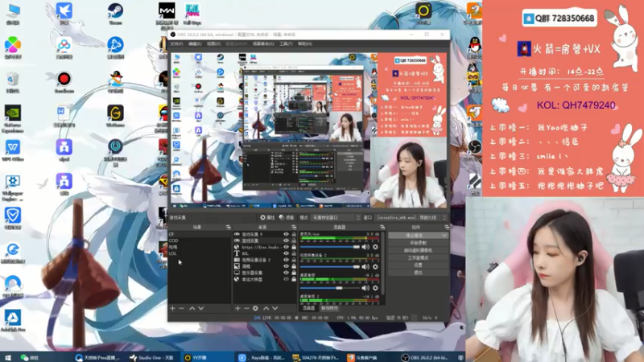Open the capture mode combo box
Viewport: 644px width, 362px height.
(x=336, y=217)
